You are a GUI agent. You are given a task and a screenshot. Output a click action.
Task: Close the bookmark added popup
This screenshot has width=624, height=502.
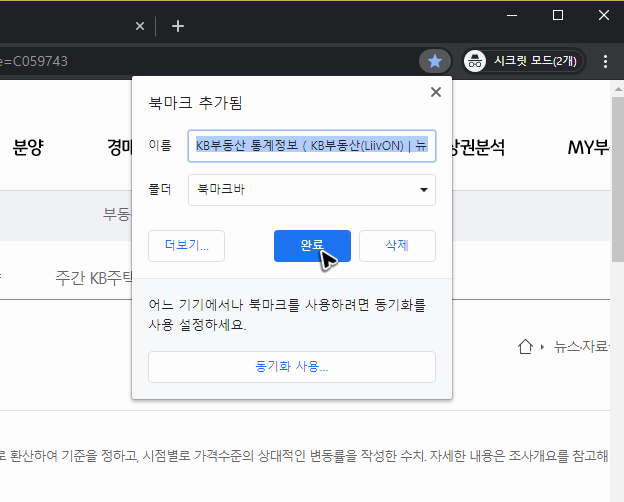coord(436,92)
